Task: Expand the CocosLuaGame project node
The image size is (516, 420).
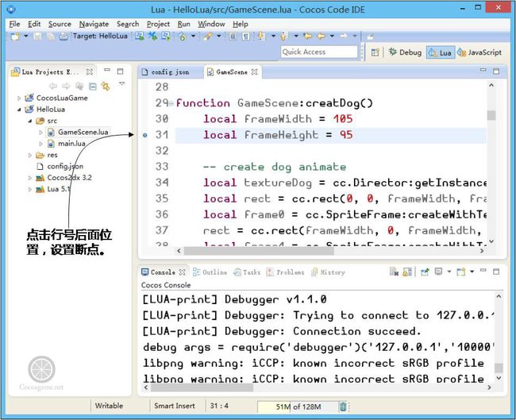Action: pos(19,98)
